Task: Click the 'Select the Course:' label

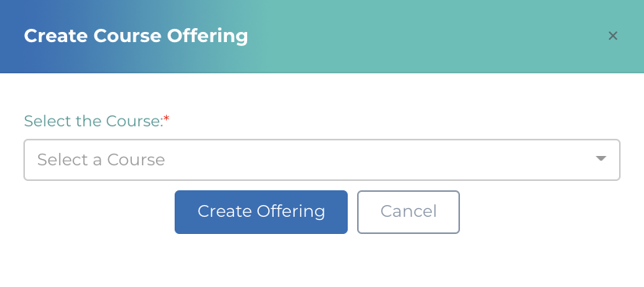Action: 94,121
